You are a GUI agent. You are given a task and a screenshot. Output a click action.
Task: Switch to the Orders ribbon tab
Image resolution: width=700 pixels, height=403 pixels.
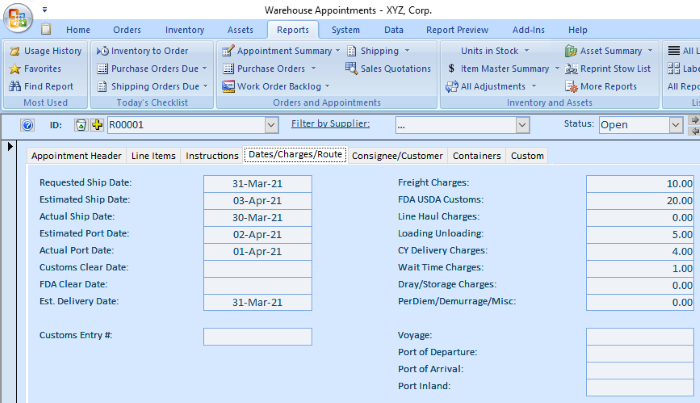click(127, 30)
